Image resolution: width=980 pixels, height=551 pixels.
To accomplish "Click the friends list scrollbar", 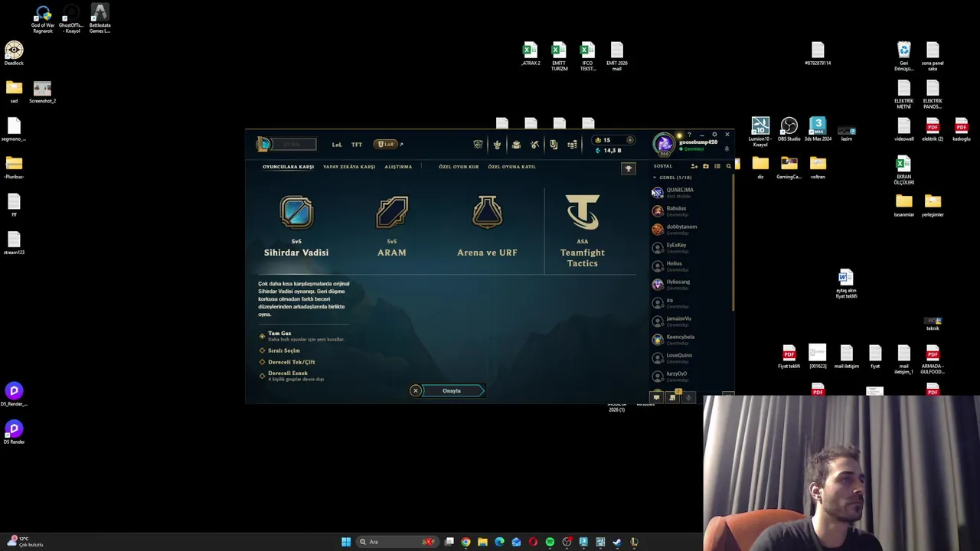I will 733,243.
